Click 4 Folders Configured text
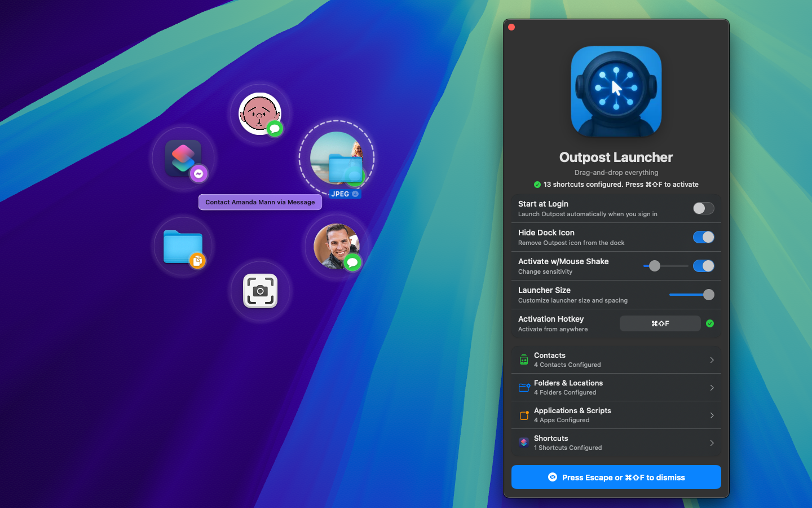The width and height of the screenshot is (812, 508). pyautogui.click(x=565, y=392)
